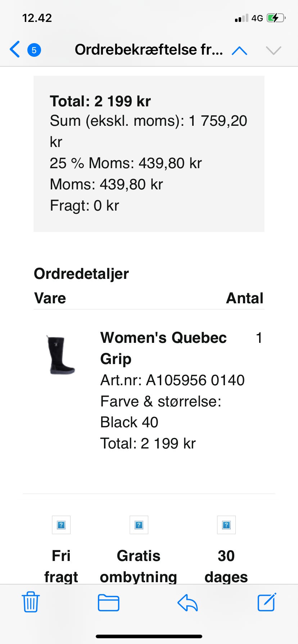The image size is (298, 644).
Task: Open the reply arrow options
Action: point(188,603)
